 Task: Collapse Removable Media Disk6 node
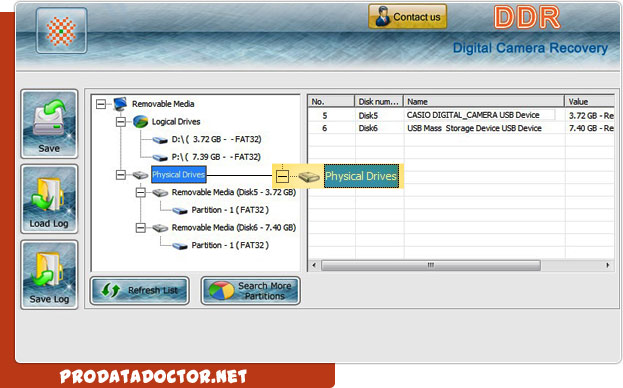click(141, 228)
